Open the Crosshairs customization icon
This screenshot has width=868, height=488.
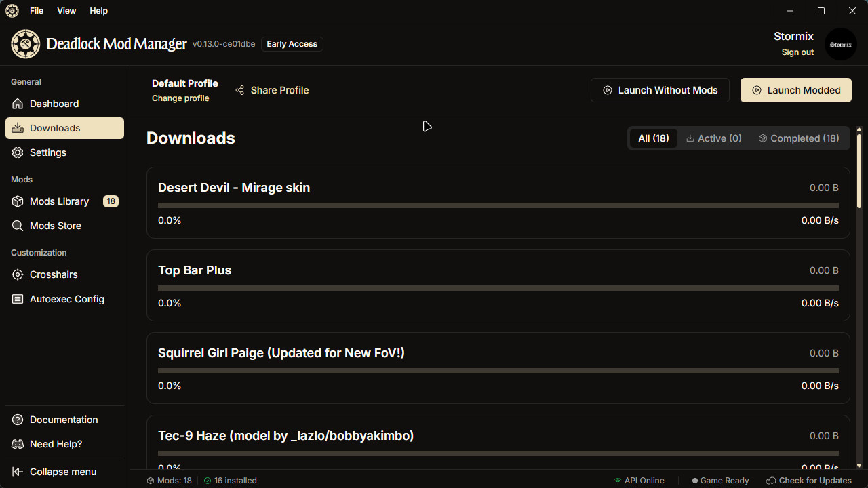point(18,274)
